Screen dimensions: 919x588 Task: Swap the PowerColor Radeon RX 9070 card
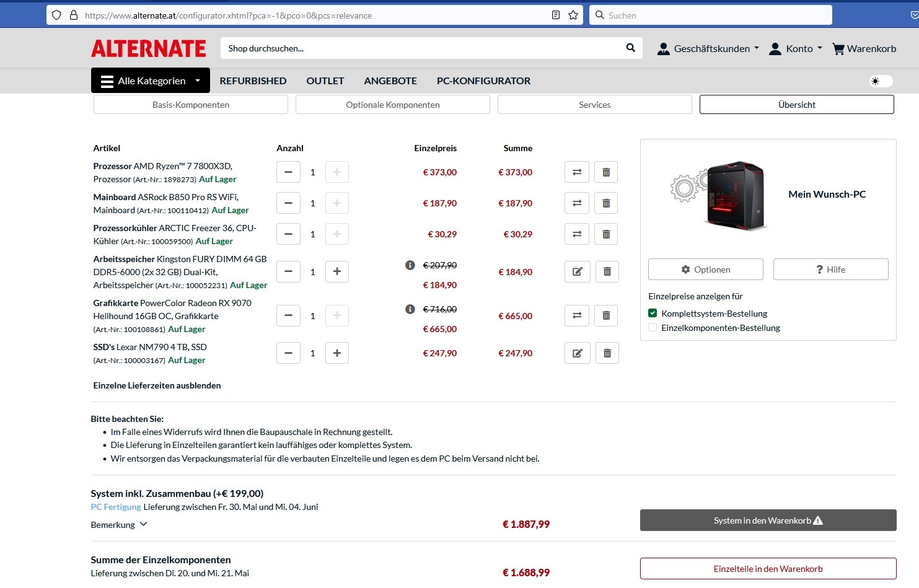click(577, 315)
